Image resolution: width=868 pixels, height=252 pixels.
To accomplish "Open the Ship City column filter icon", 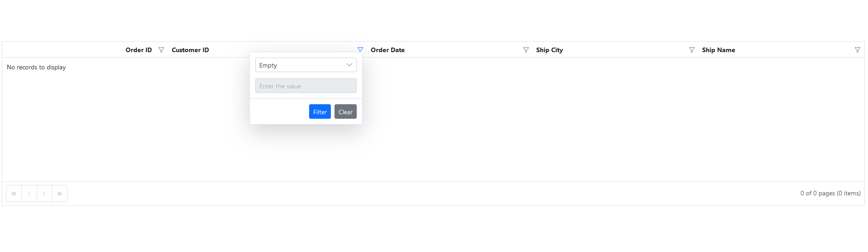I will click(x=692, y=50).
